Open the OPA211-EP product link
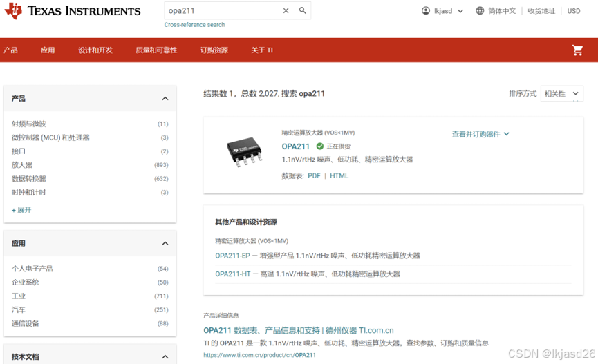The image size is (598, 364). tap(233, 256)
